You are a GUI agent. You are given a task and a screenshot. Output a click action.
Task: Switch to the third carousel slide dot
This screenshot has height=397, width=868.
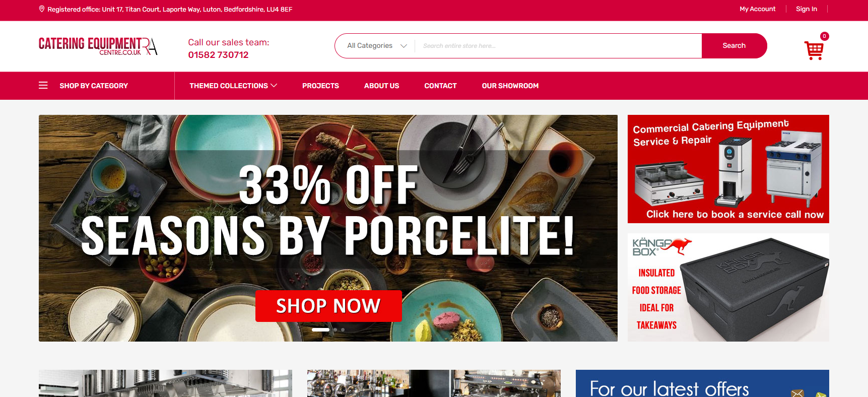coord(343,329)
